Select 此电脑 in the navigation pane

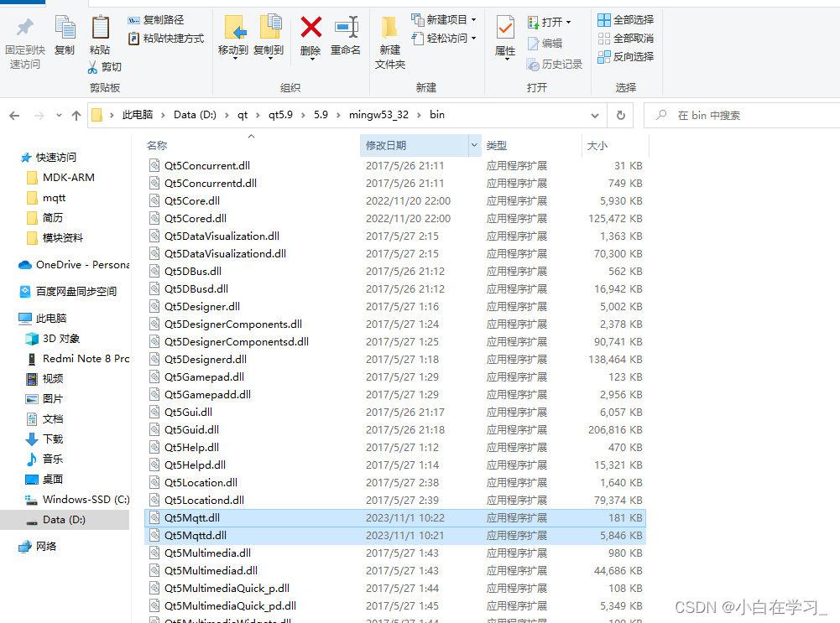43,319
